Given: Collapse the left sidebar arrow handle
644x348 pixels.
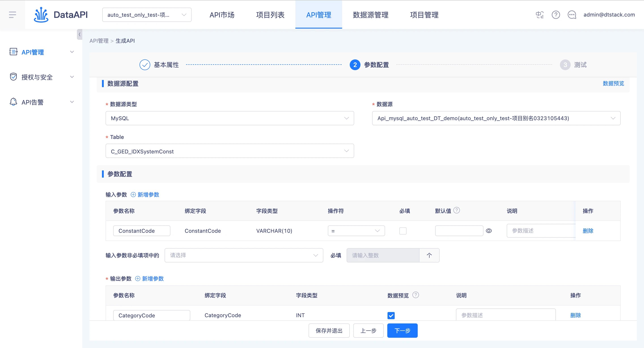Looking at the screenshot, I should [80, 34].
